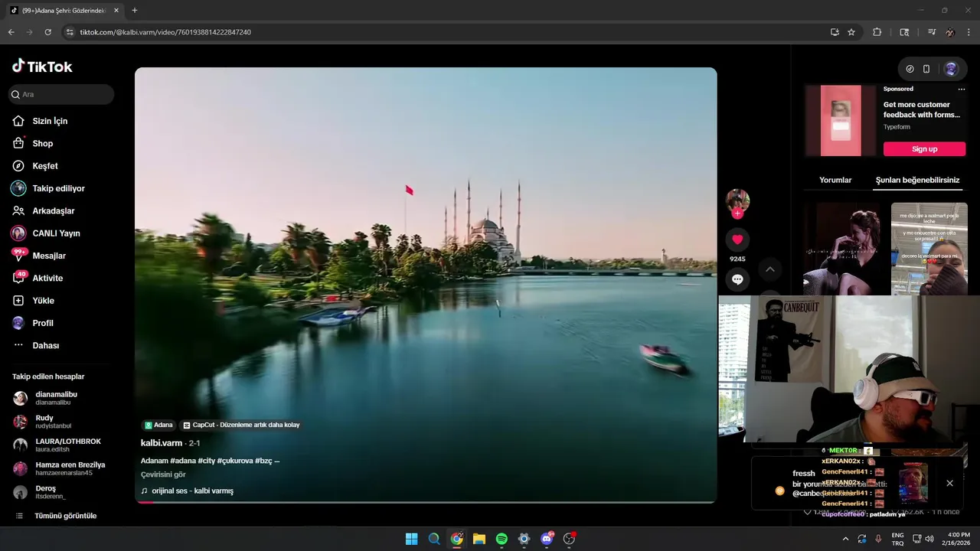980x551 pixels.
Task: Open the Shop section
Action: [42, 143]
